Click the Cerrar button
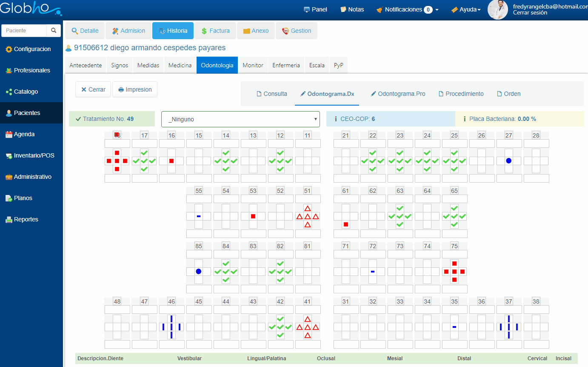Viewport: 588px width, 367px height. [x=93, y=89]
